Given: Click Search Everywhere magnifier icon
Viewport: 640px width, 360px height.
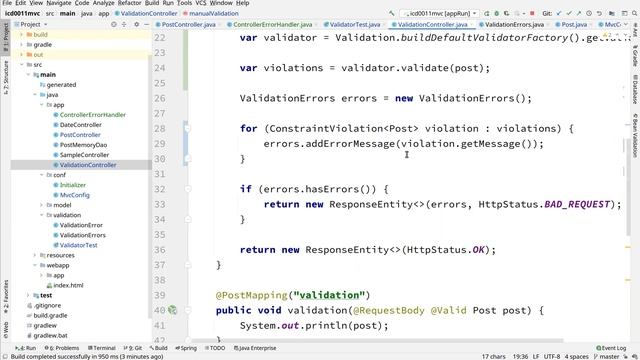Looking at the screenshot, I should pos(635,13).
